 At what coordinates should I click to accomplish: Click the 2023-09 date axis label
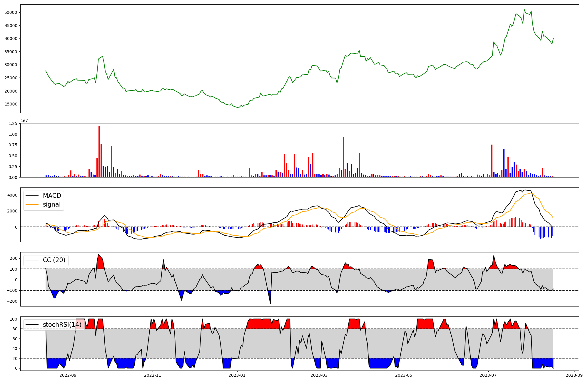coord(574,375)
